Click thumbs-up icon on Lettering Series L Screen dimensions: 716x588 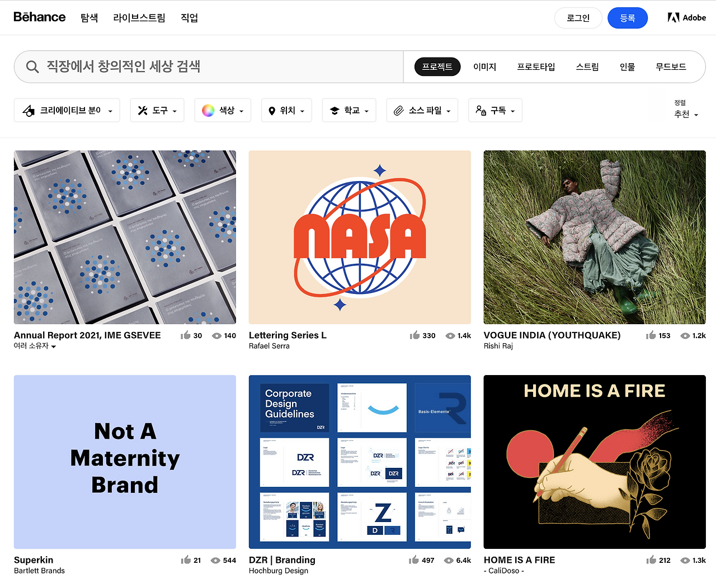pyautogui.click(x=414, y=335)
